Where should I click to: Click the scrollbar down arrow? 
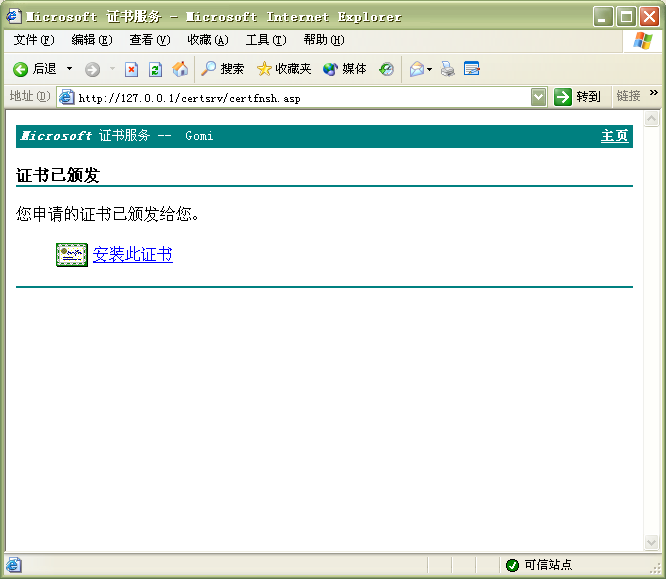(652, 542)
